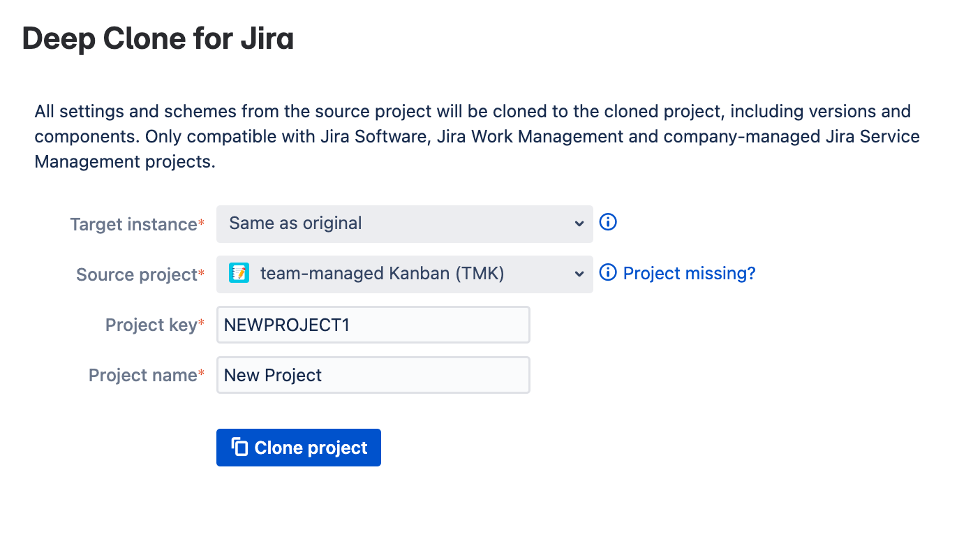Click the team-managed Kanban project avatar icon
The width and height of the screenshot is (980, 560).
pos(238,274)
